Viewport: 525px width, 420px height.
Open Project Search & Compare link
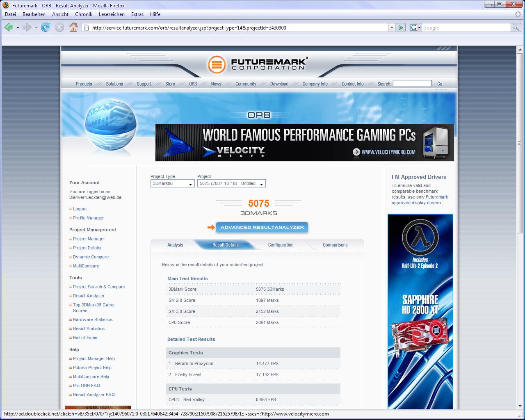click(99, 287)
